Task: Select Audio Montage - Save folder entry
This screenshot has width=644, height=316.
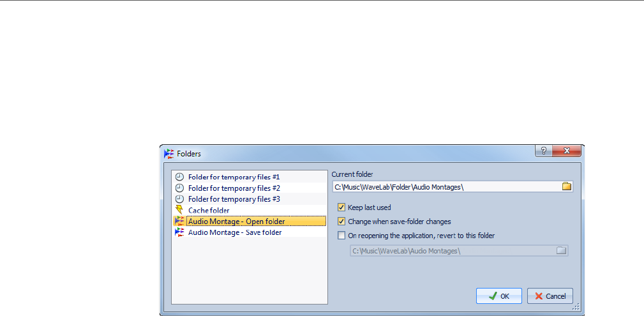Action: tap(234, 232)
